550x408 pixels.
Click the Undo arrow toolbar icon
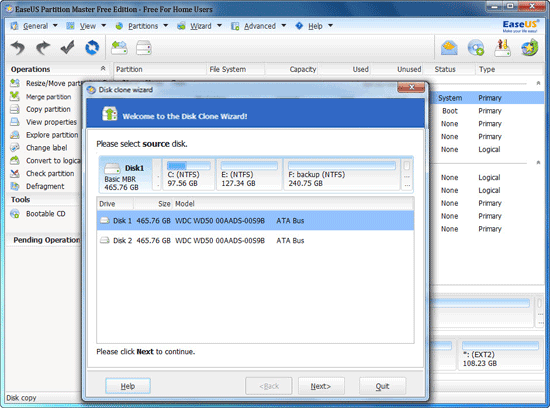point(18,48)
